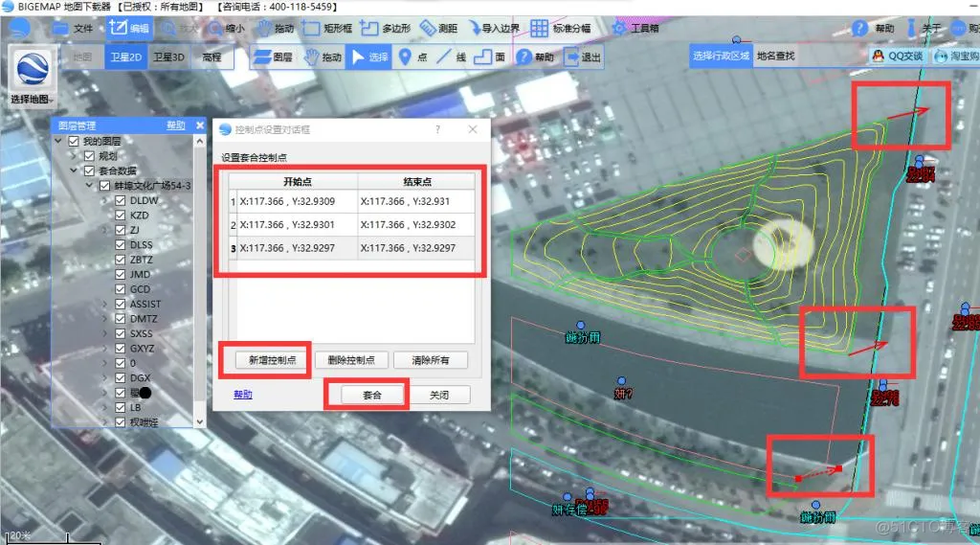Select the top toolbar 拖动 hand tool
This screenshot has height=545, width=980.
pos(264,28)
